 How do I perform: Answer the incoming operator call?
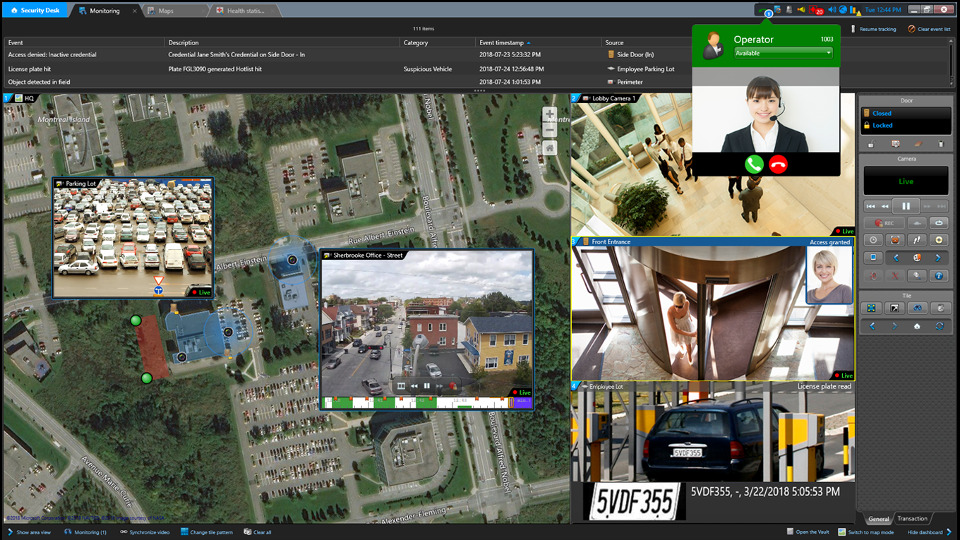tap(754, 164)
